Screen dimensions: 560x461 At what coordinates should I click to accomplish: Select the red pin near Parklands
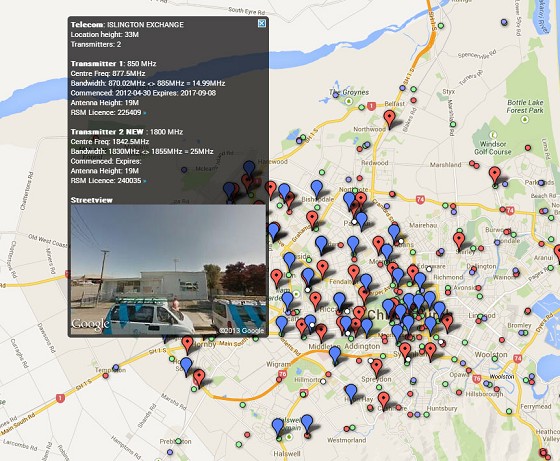495,175
